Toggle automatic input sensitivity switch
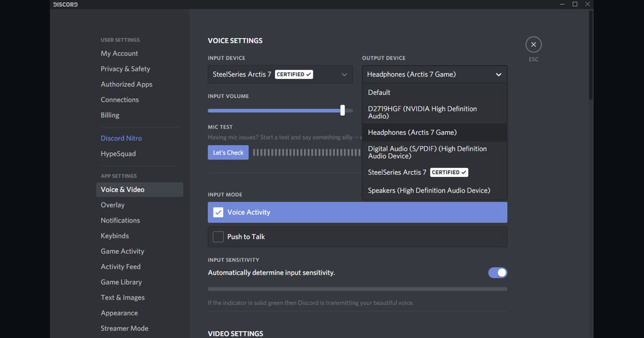 [x=497, y=273]
